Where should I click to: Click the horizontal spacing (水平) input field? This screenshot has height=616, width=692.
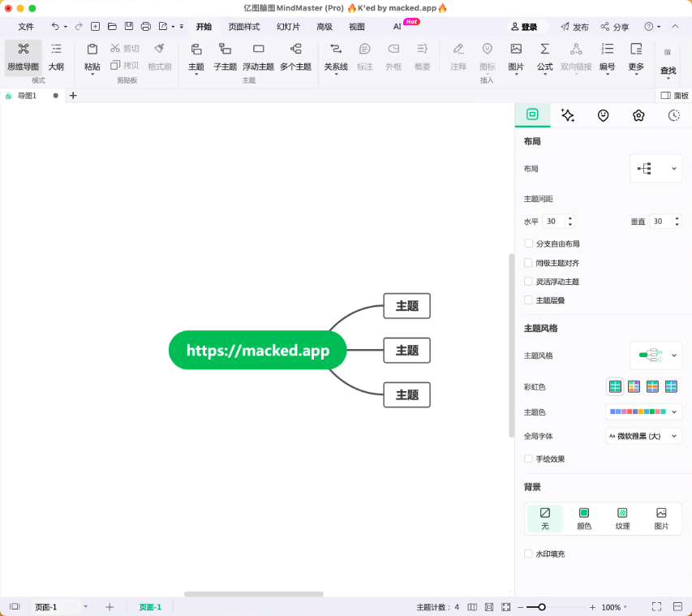click(558, 222)
